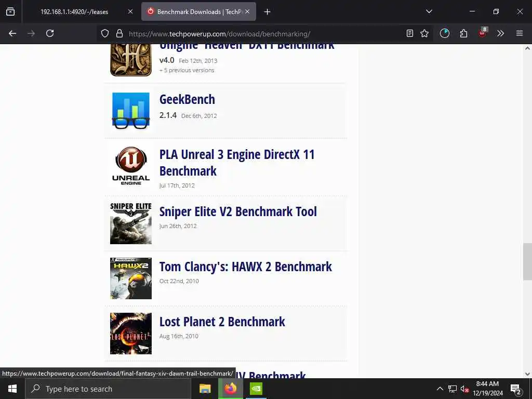Open PLA Unreal 3 Engine DirectX 11 Benchmark link
The width and height of the screenshot is (532, 399).
[237, 163]
